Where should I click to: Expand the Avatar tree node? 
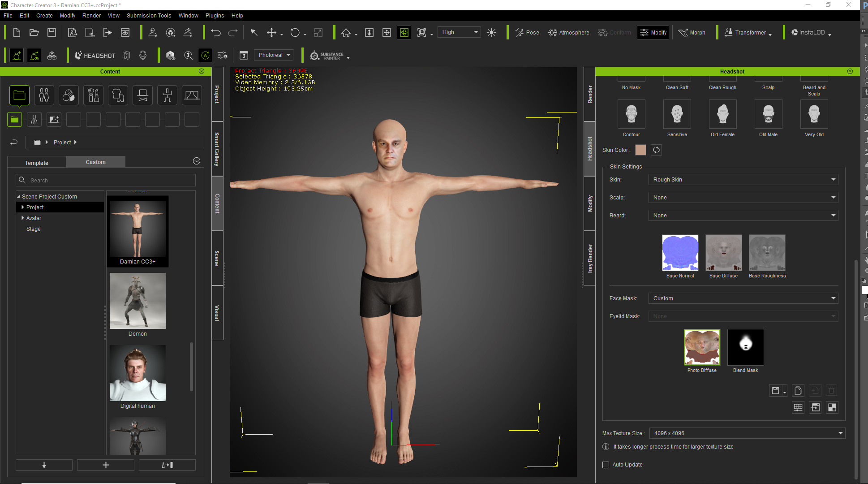(x=23, y=218)
